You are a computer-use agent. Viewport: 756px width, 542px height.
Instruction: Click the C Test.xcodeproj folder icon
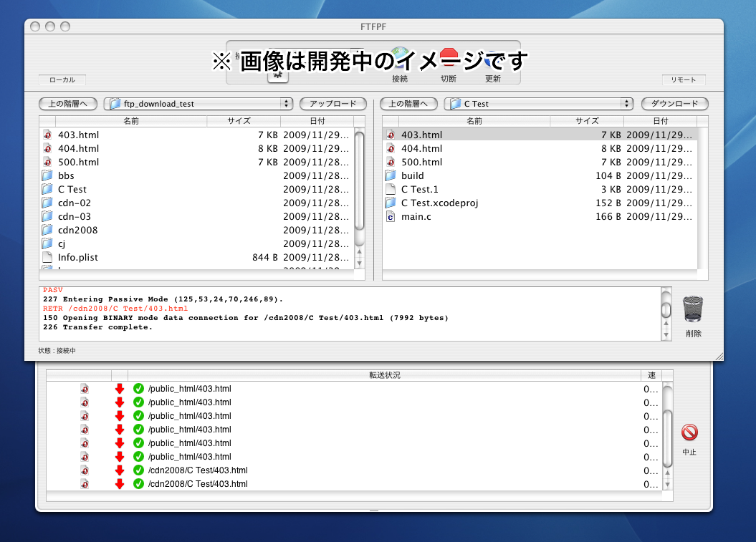pos(391,203)
